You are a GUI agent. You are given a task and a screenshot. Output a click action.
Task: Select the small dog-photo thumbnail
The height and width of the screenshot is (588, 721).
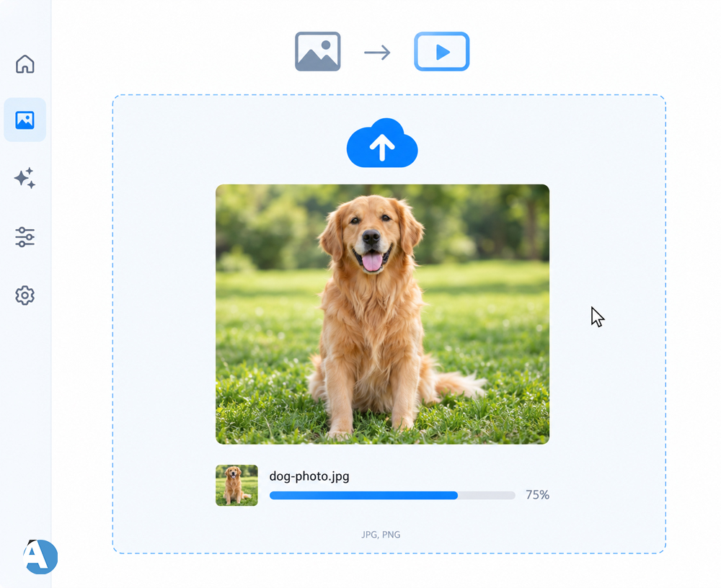tap(236, 485)
